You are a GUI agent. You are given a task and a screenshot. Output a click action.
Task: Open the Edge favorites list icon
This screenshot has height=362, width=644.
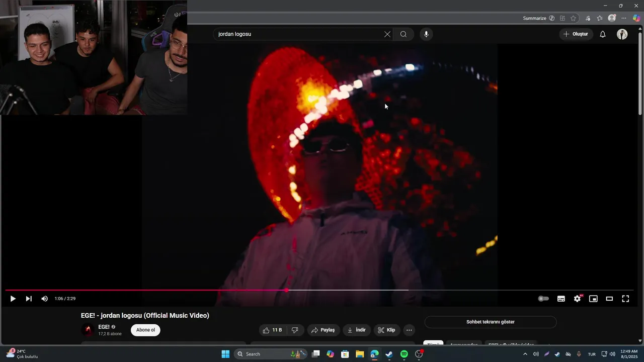coord(600,18)
